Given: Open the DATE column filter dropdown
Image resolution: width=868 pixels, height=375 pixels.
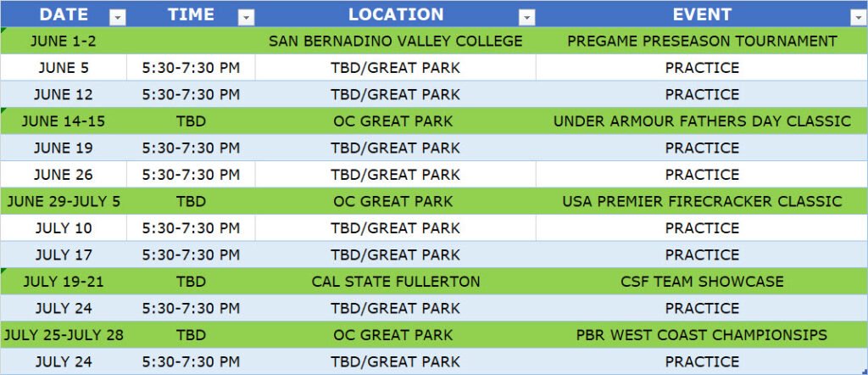Looking at the screenshot, I should click(117, 18).
